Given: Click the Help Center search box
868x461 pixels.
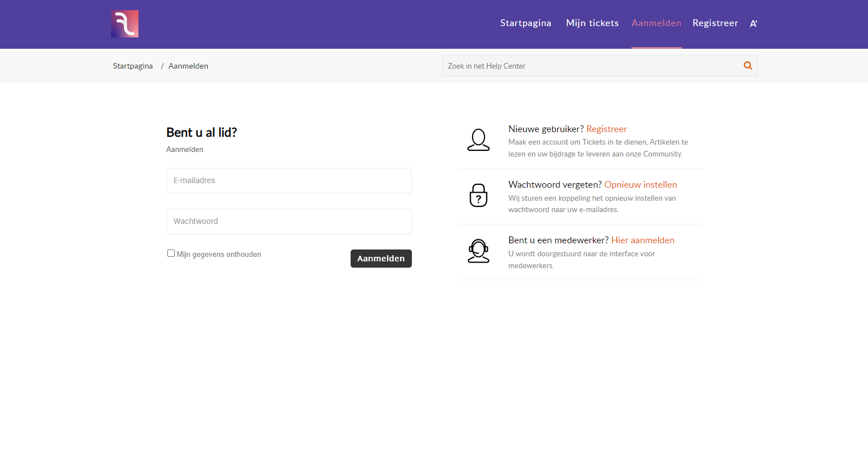Looking at the screenshot, I should point(590,66).
